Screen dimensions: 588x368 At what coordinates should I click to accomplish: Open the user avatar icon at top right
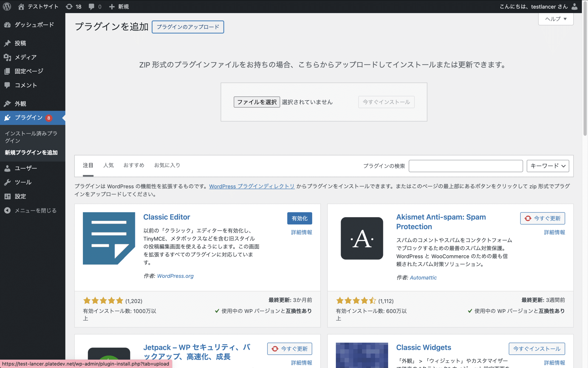click(x=574, y=7)
